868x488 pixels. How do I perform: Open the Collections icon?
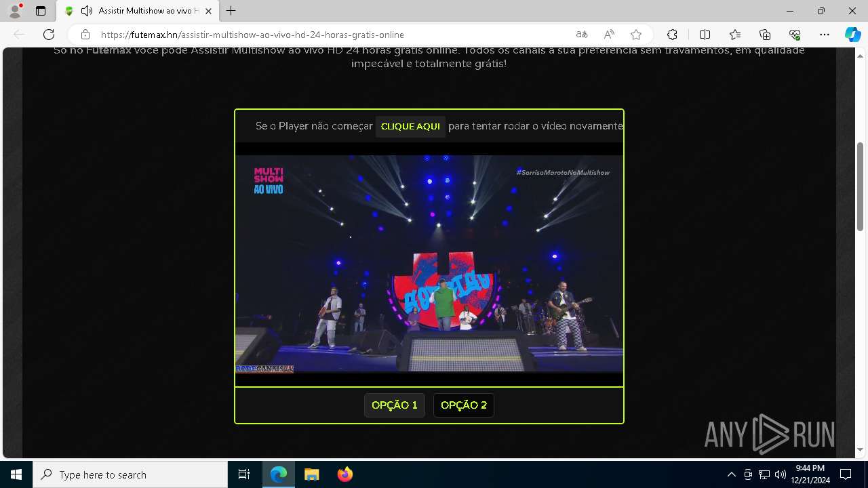click(x=765, y=35)
